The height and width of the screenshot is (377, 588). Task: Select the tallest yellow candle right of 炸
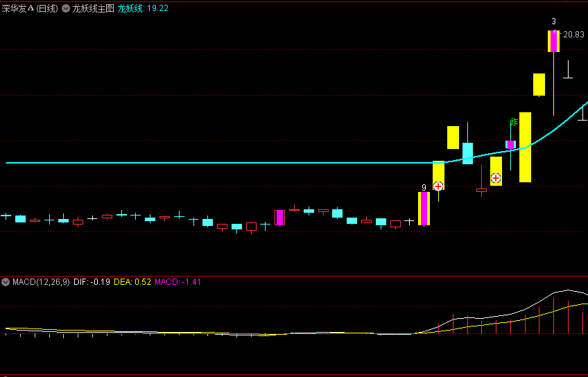525,148
